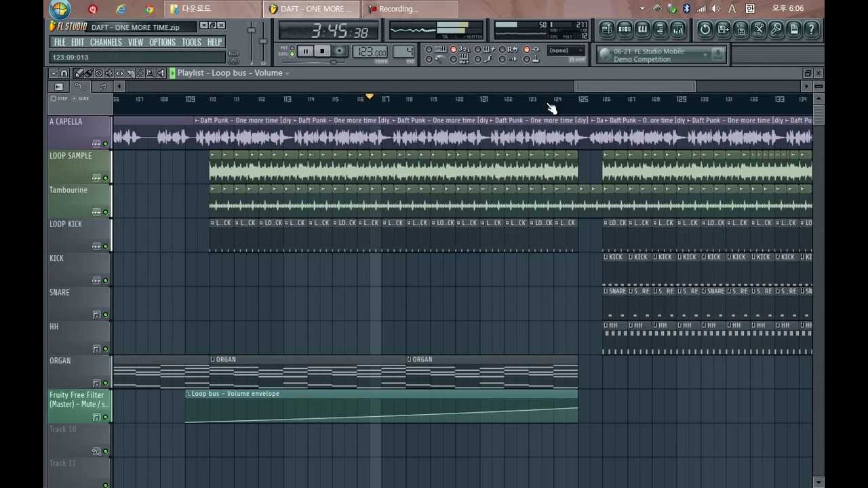Viewport: 868px width, 488px height.
Task: Open the VIEW menu
Action: (x=136, y=42)
